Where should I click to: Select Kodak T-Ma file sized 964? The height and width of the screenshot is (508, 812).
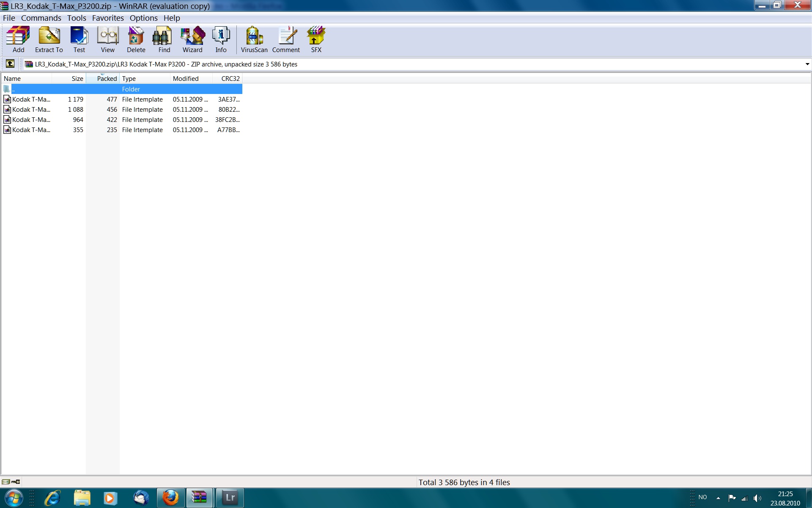coord(122,119)
